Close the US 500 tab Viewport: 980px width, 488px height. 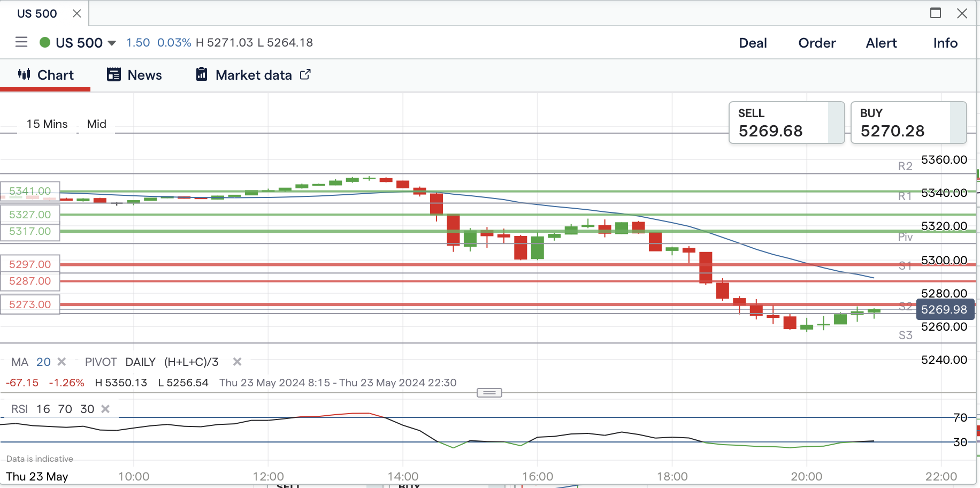pyautogui.click(x=77, y=13)
